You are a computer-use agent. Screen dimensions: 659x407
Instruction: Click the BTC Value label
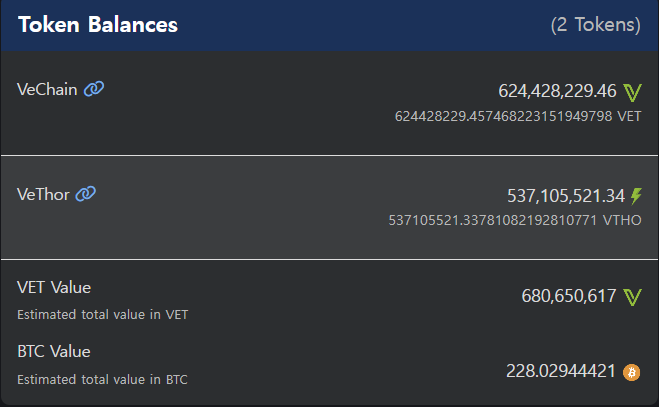coord(54,352)
